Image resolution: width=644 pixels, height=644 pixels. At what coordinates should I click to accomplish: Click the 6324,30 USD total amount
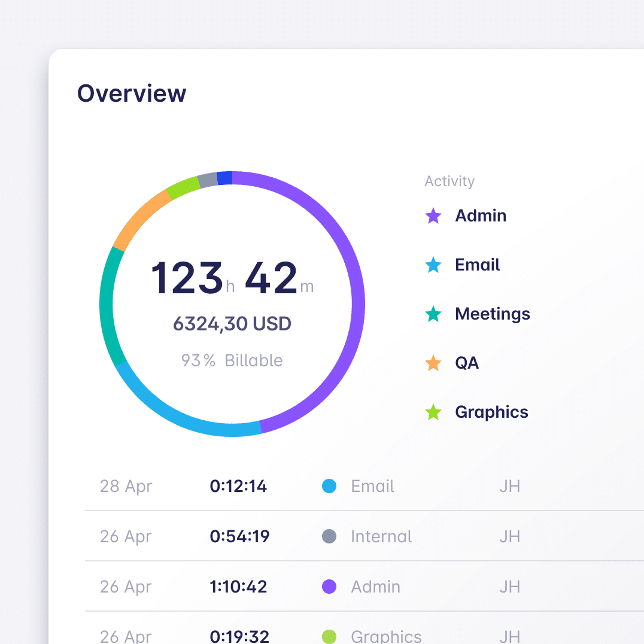point(232,324)
